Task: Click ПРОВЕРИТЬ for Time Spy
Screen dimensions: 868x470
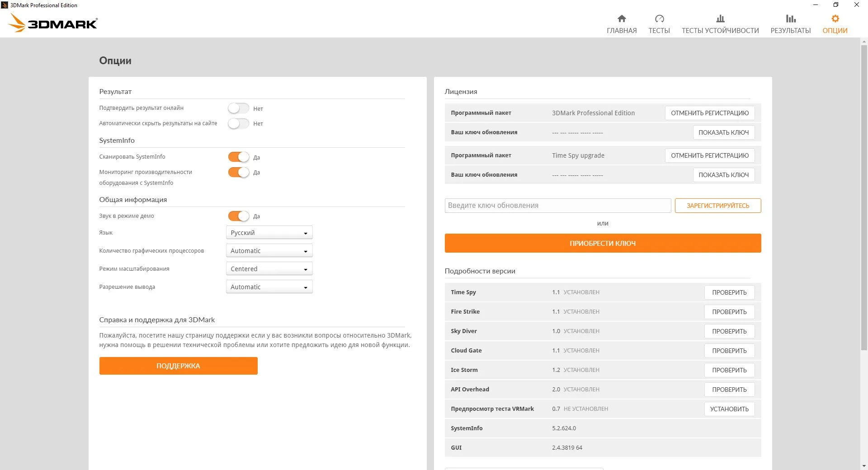Action: coord(729,292)
